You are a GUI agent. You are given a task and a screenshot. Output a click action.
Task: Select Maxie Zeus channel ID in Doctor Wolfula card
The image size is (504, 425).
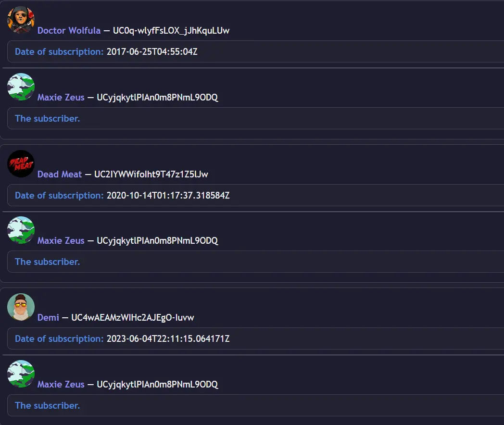pos(157,97)
